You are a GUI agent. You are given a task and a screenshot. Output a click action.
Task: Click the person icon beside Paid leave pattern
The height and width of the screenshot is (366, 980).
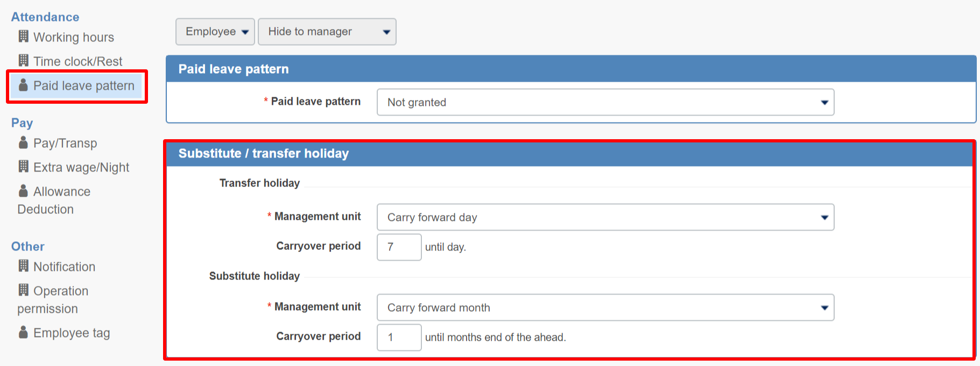click(23, 85)
